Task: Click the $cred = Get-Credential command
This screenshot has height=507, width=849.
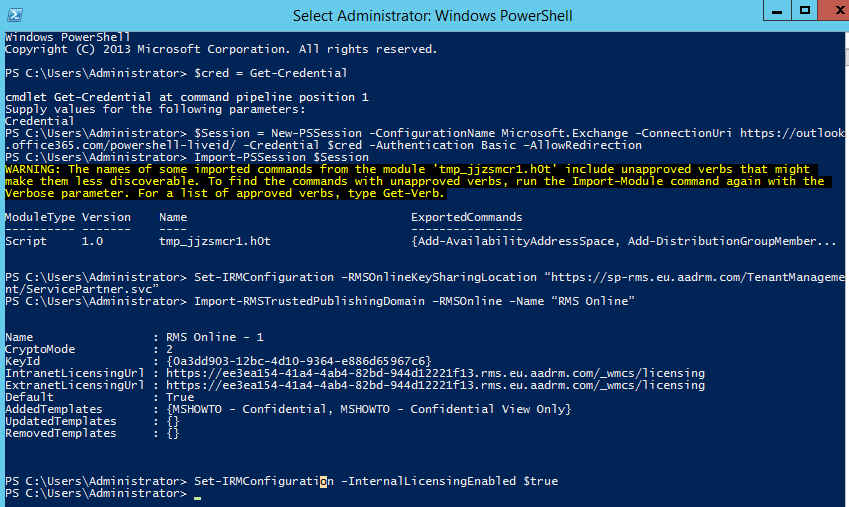Action: click(271, 73)
